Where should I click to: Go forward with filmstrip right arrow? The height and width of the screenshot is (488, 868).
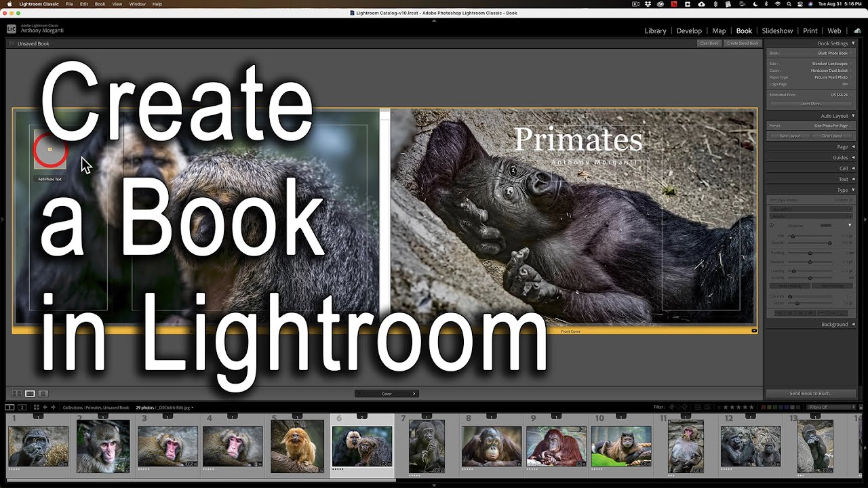coord(53,407)
